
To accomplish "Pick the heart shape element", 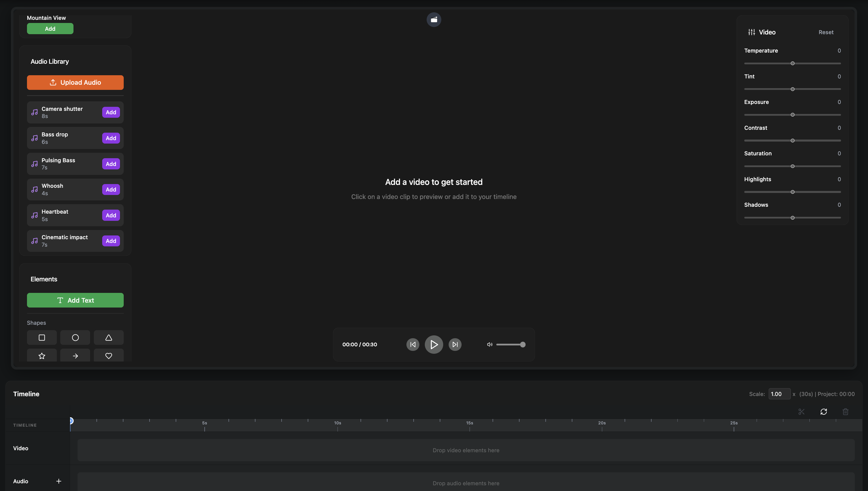I will [x=108, y=356].
